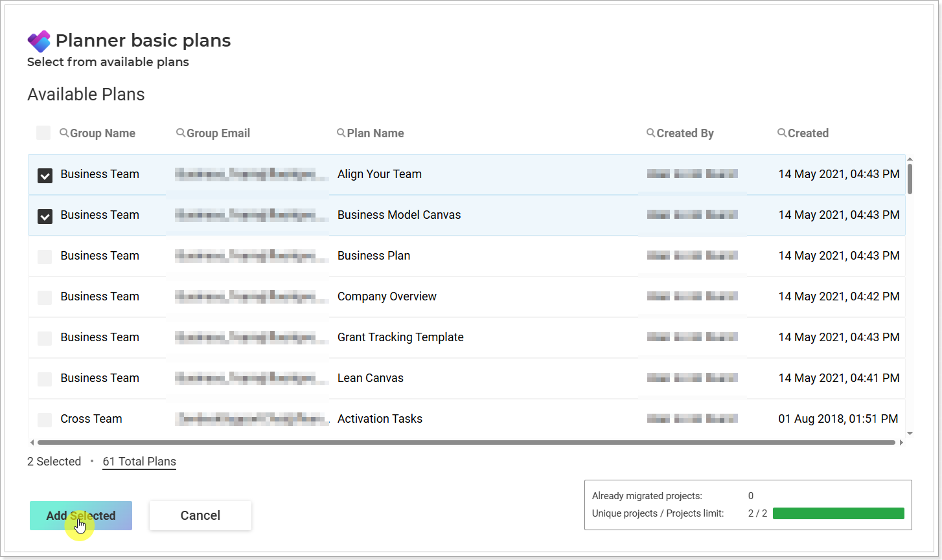Uncheck the Align Your Team checkbox
The image size is (942, 560).
45,175
